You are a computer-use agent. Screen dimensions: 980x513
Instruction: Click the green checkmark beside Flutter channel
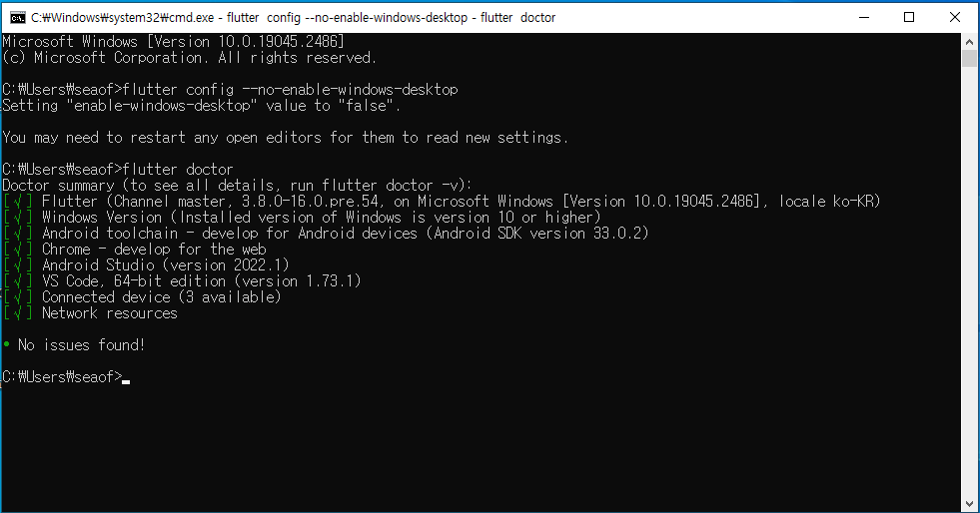[18, 202]
